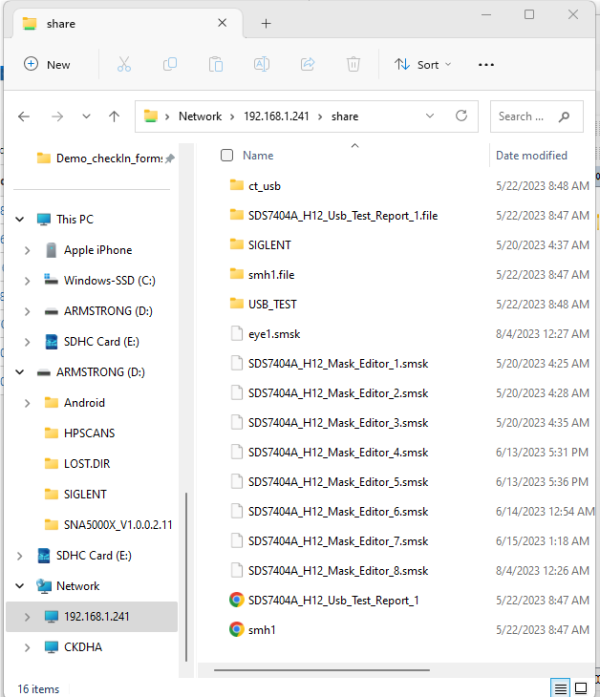Collapse the Network tree node
This screenshot has height=697, width=600.
(20, 586)
